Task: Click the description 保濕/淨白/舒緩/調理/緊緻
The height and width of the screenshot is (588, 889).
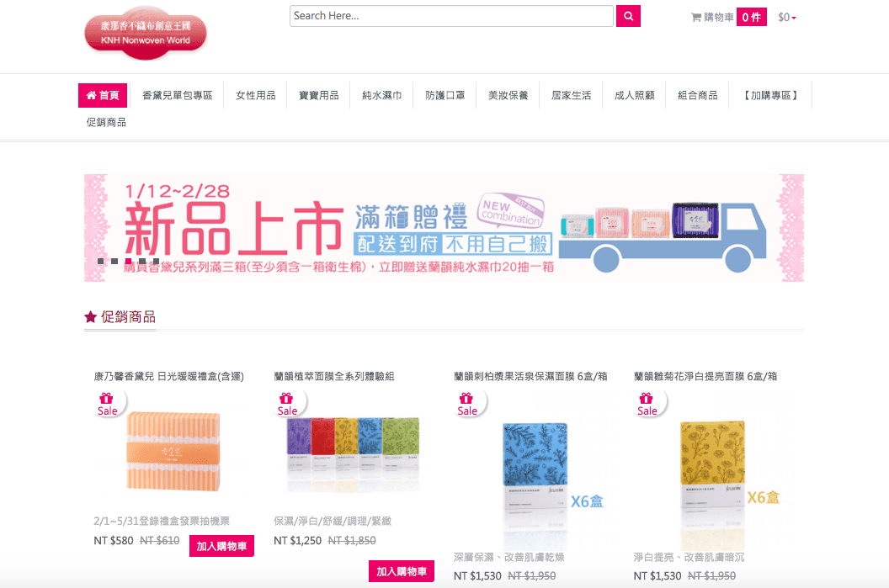Action: point(333,522)
